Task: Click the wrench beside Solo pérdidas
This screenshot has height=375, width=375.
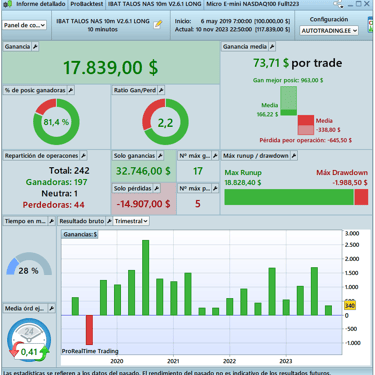Action: (157, 189)
